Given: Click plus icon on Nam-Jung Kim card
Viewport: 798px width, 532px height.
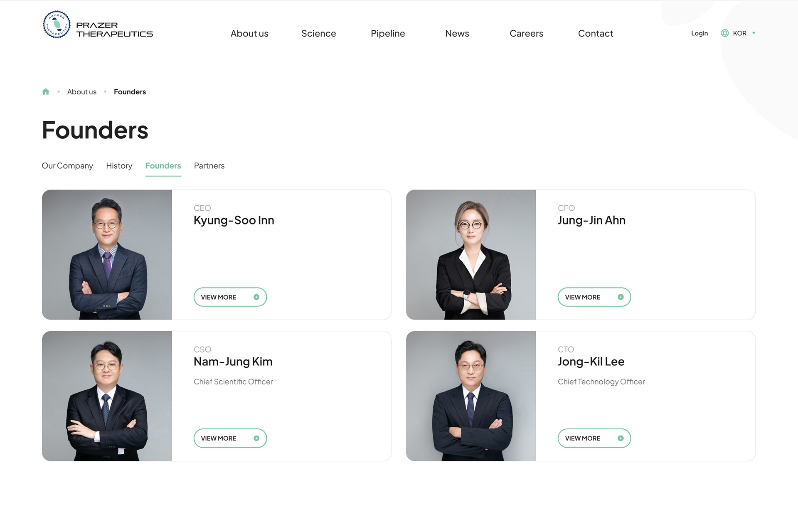Looking at the screenshot, I should pyautogui.click(x=256, y=438).
